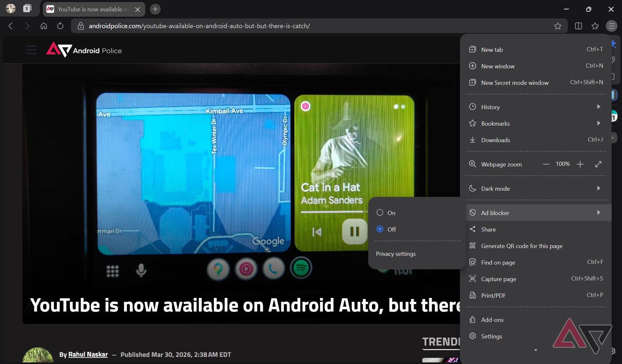Close the YouTube article tab
This screenshot has width=622, height=364.
[x=137, y=9]
